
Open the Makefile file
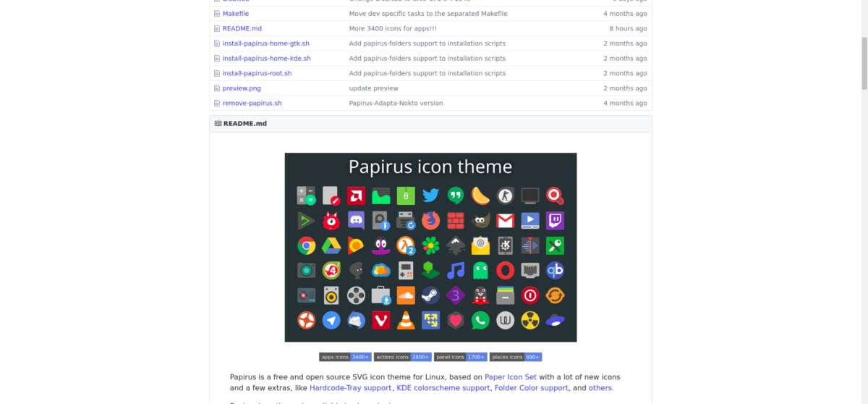pyautogui.click(x=237, y=14)
